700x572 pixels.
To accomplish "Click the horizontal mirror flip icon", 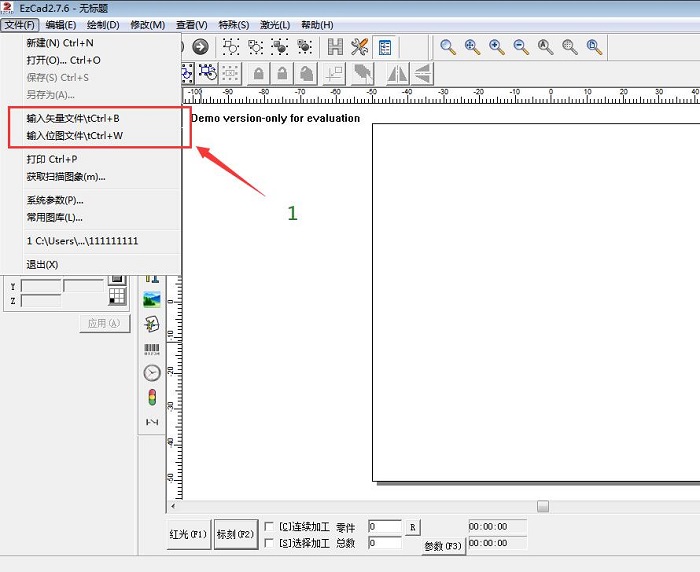I will 397,73.
